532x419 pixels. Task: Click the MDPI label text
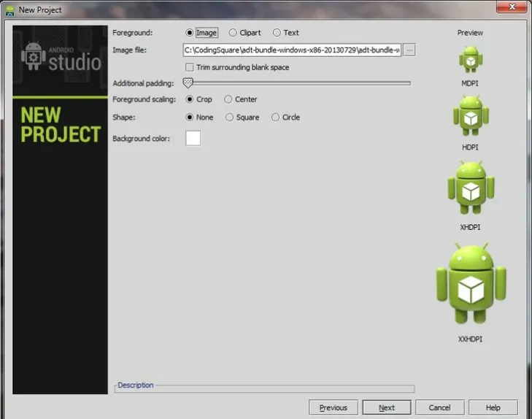pyautogui.click(x=470, y=83)
